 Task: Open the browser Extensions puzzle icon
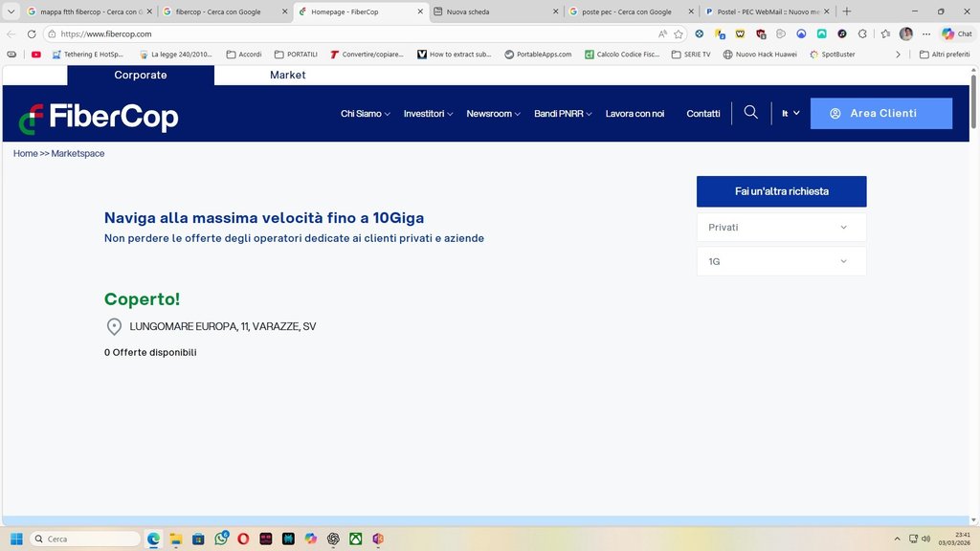[862, 33]
